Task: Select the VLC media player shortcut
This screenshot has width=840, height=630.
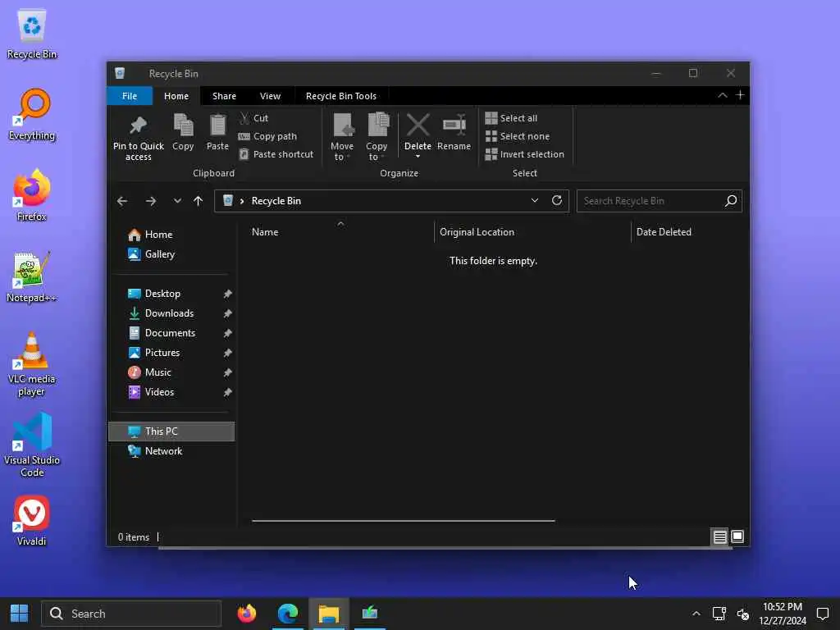Action: point(32,364)
